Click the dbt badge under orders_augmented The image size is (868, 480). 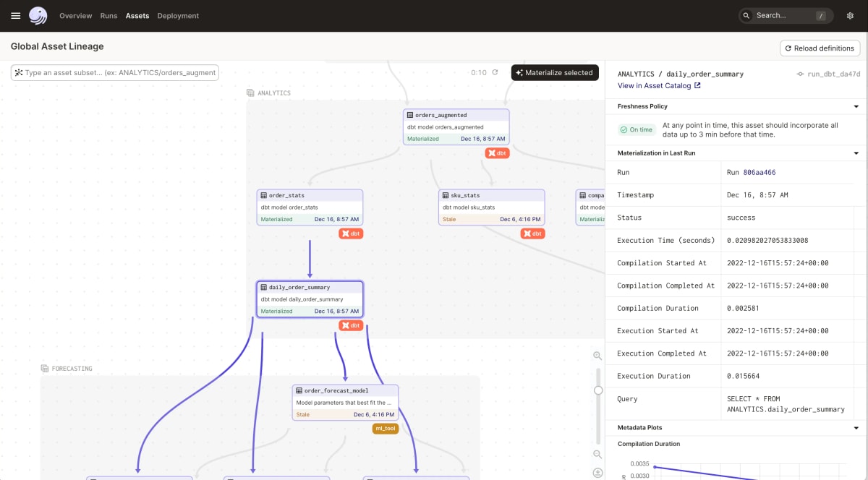click(x=497, y=153)
